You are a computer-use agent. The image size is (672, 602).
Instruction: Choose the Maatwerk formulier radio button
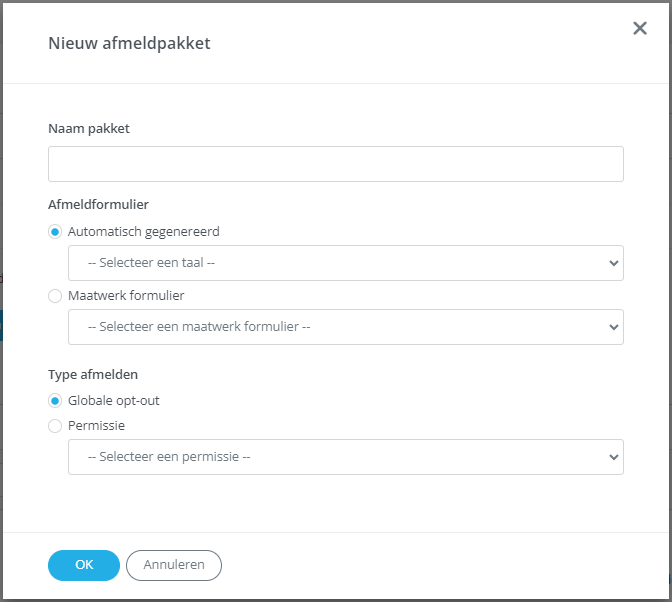(55, 296)
